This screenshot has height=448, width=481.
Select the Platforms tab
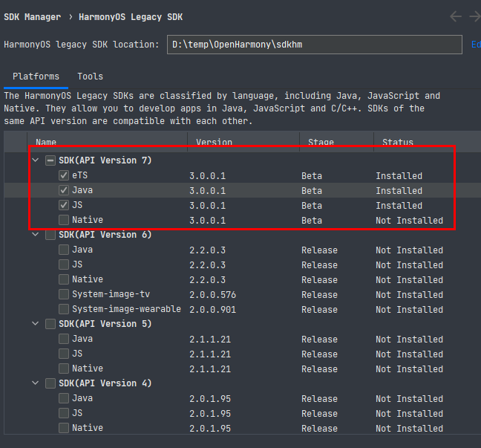pos(36,76)
